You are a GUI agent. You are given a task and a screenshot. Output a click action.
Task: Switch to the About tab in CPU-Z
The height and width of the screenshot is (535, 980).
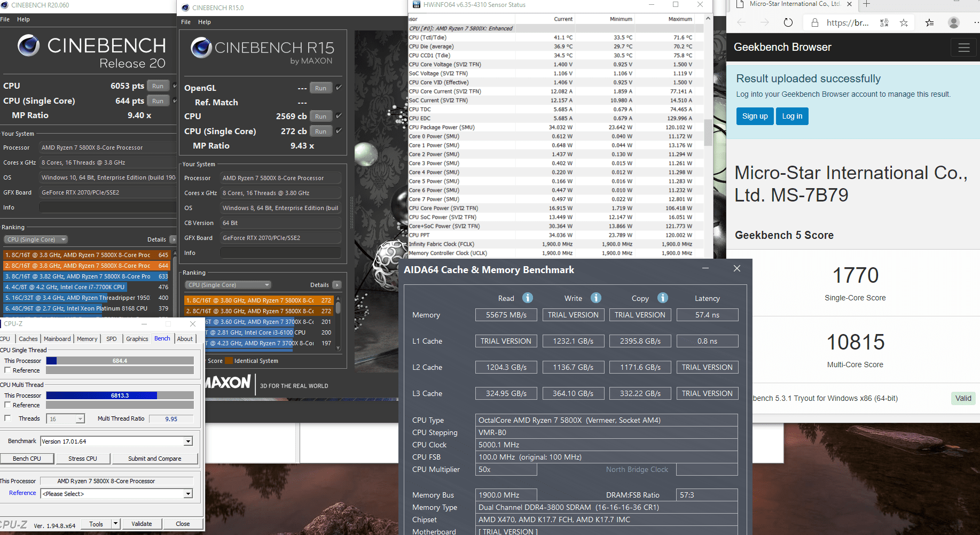point(185,339)
